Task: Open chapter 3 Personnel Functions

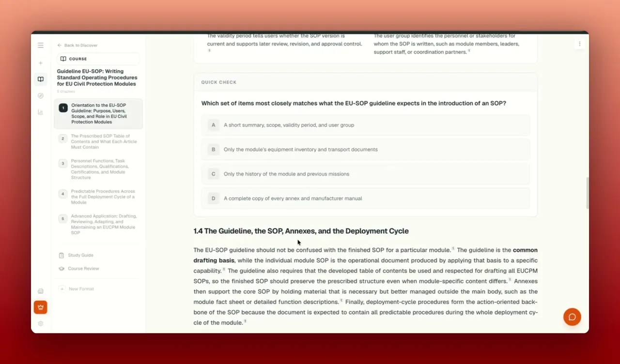Action: pyautogui.click(x=98, y=169)
